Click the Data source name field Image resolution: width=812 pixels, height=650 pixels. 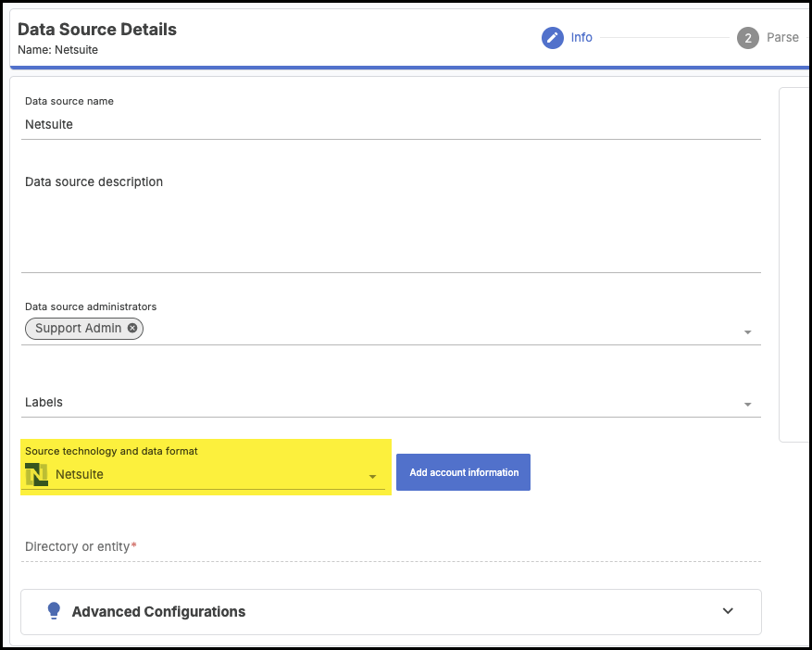(389, 124)
